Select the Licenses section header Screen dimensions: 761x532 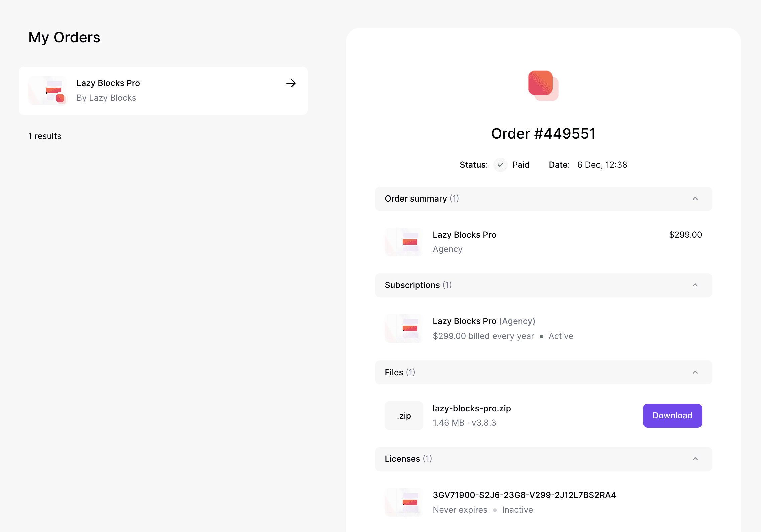[x=408, y=459]
